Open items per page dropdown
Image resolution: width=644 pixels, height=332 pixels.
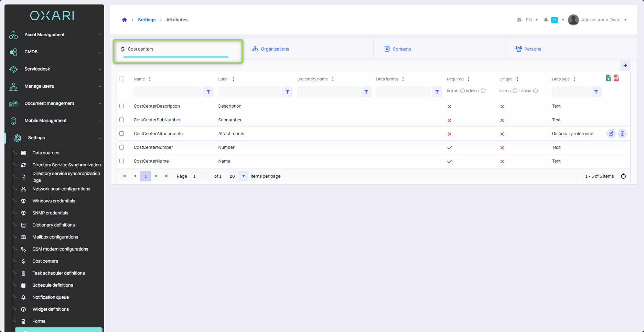pyautogui.click(x=243, y=176)
